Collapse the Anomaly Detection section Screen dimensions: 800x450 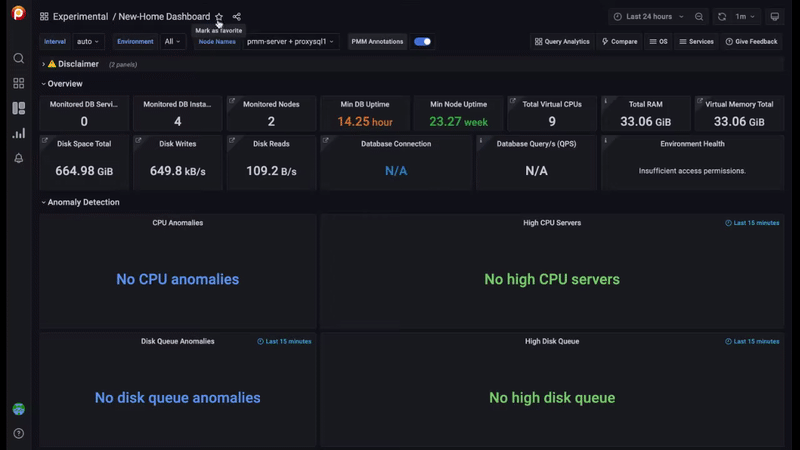click(x=83, y=202)
